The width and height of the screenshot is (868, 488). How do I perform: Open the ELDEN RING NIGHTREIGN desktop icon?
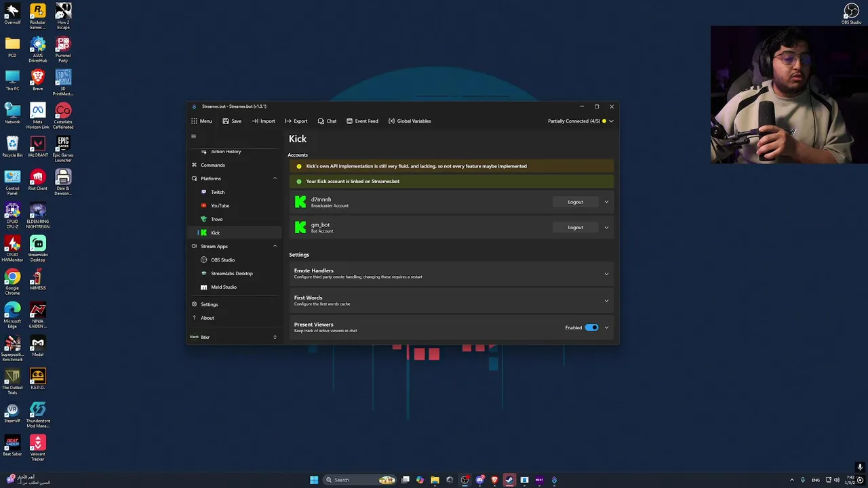point(38,216)
